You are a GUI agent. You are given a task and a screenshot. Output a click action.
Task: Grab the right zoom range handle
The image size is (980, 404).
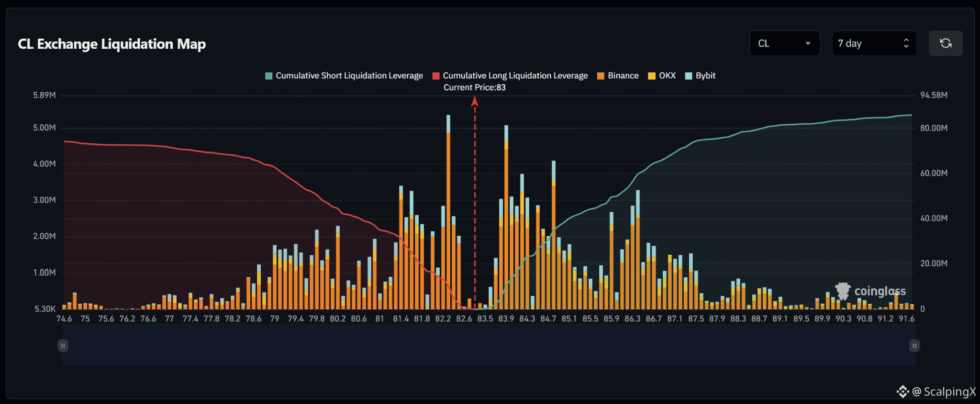tap(914, 346)
